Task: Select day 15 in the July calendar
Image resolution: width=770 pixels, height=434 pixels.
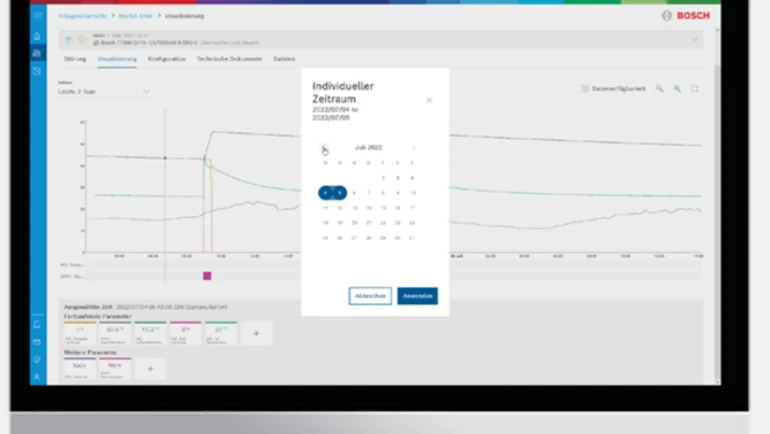Action: [383, 208]
